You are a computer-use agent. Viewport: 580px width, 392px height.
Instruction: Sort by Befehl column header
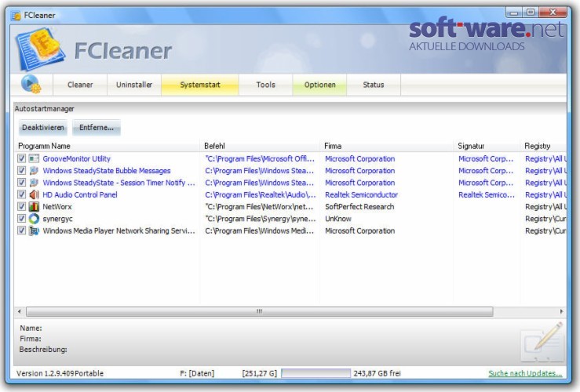260,146
